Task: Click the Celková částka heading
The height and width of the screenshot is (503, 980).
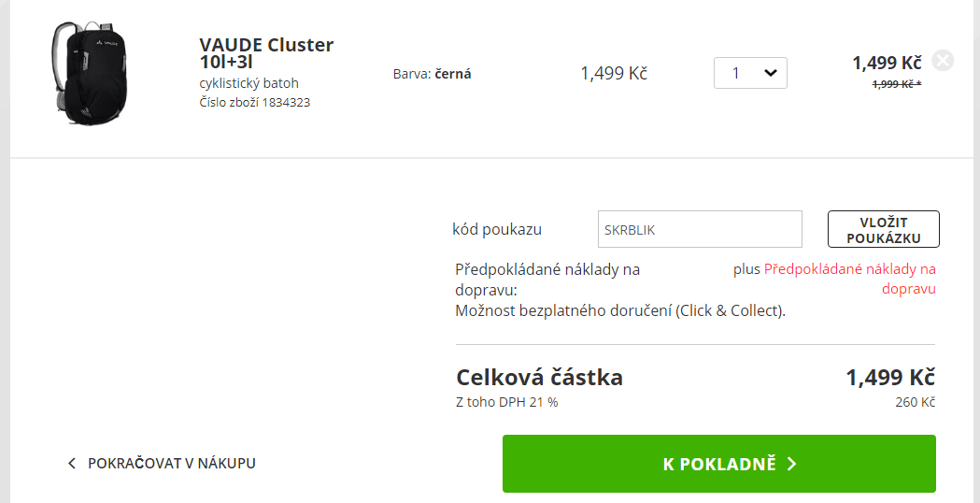Action: tap(539, 378)
